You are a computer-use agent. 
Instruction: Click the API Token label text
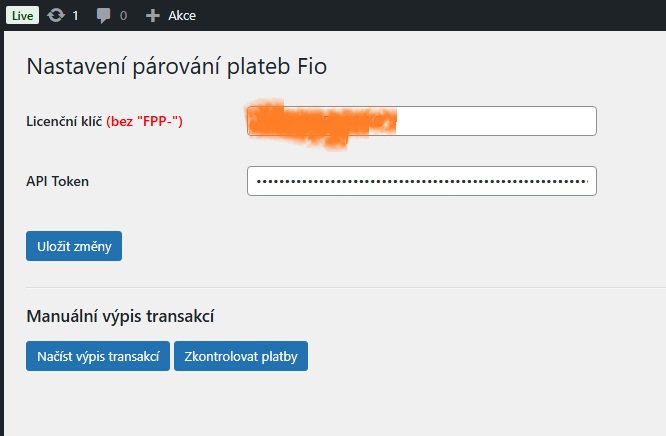point(58,181)
